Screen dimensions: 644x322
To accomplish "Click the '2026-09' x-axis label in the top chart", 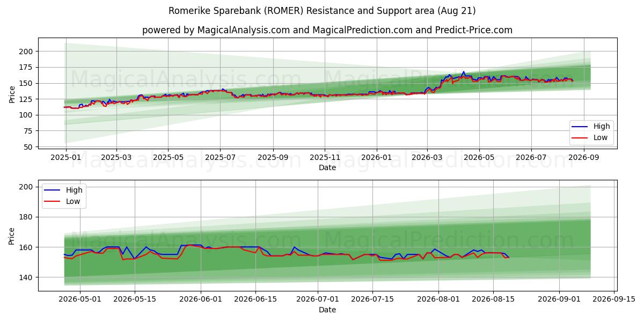I will tap(583, 158).
